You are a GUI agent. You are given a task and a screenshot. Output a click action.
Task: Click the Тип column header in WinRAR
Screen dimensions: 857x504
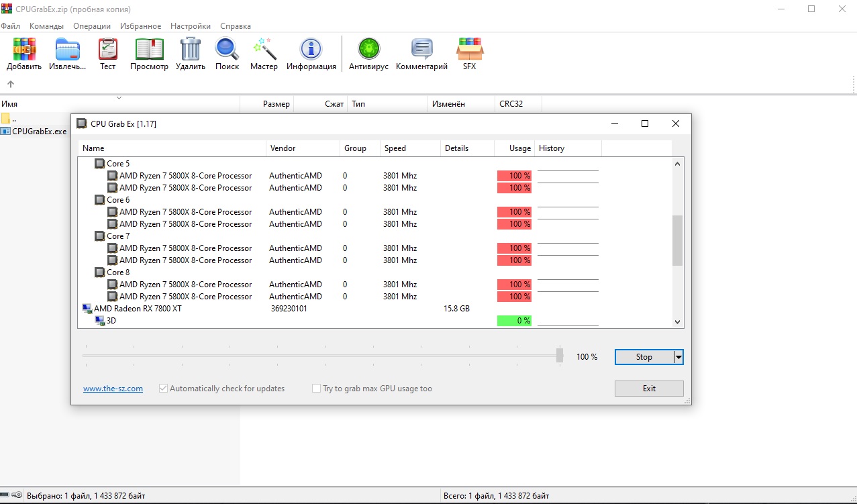coord(388,104)
